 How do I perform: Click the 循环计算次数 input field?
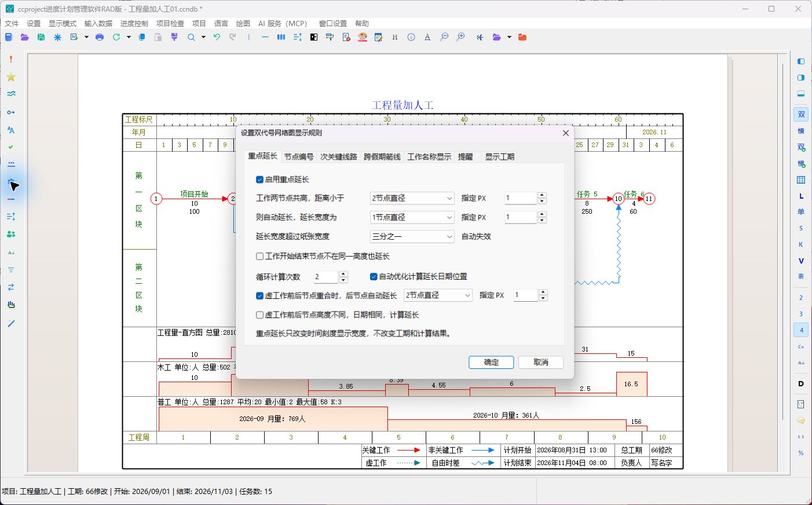[326, 277]
